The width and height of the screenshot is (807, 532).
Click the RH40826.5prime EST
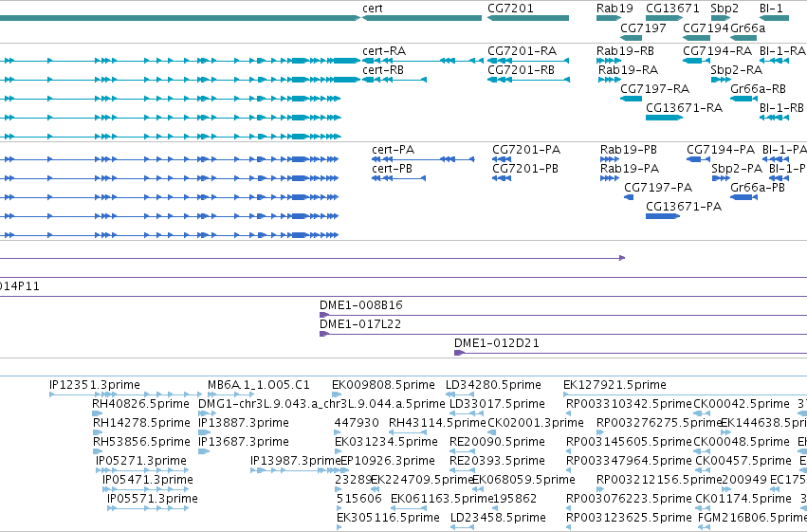click(x=98, y=413)
